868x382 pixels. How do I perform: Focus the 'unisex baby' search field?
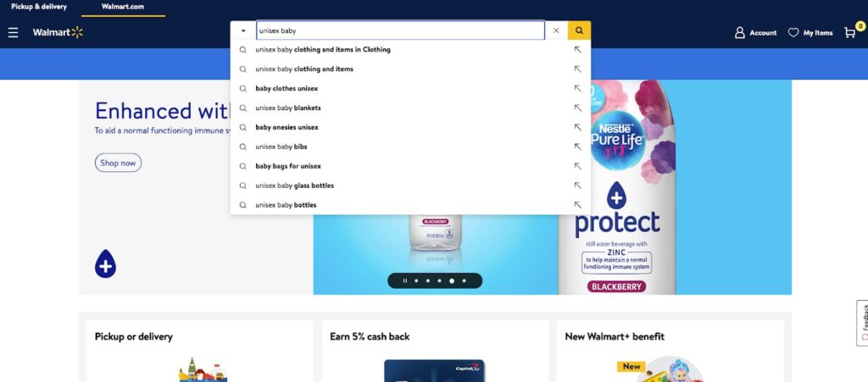(x=400, y=31)
